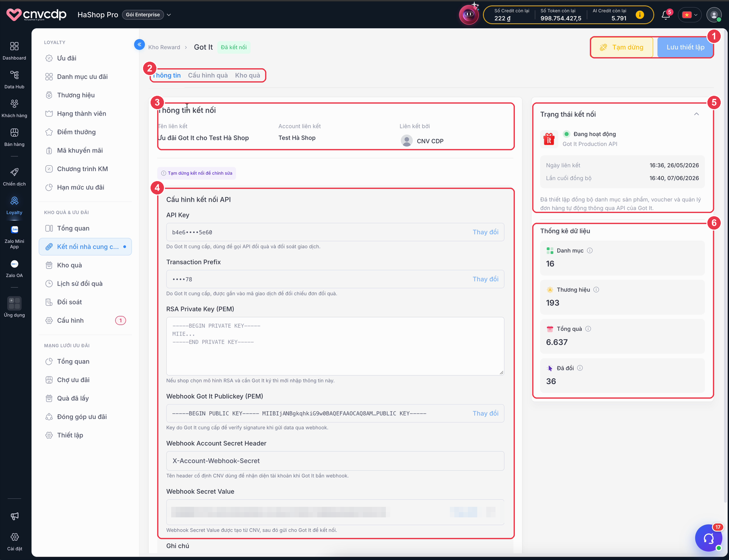Switch to the Cấu hình quà tab
Image resolution: width=729 pixels, height=560 pixels.
point(208,76)
